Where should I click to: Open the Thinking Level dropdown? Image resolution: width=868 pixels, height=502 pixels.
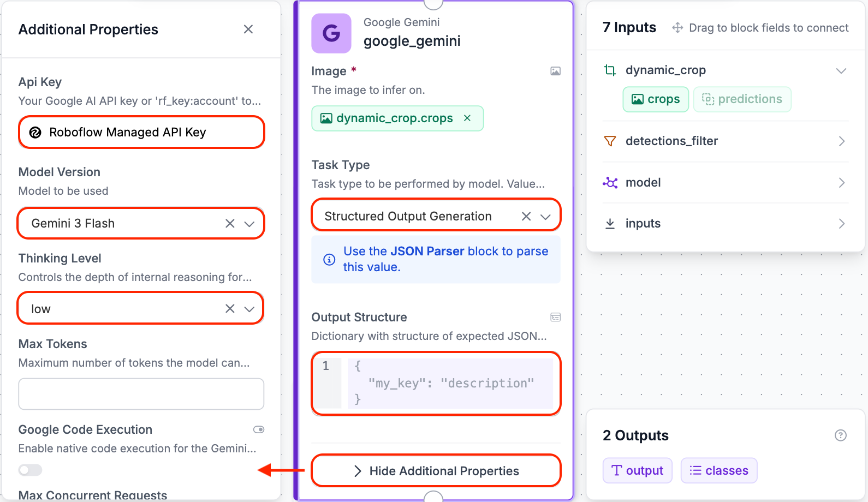[x=249, y=309]
